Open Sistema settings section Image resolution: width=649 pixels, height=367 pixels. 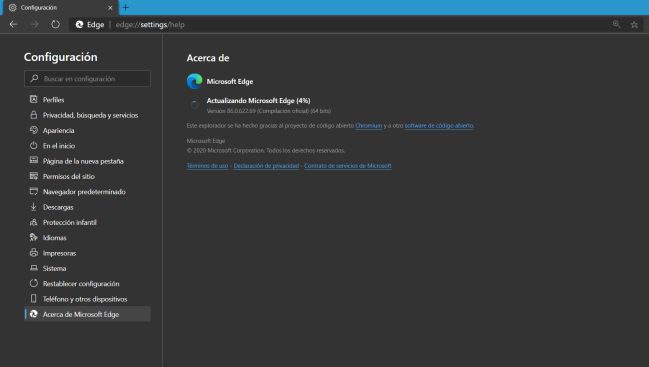(x=87, y=268)
